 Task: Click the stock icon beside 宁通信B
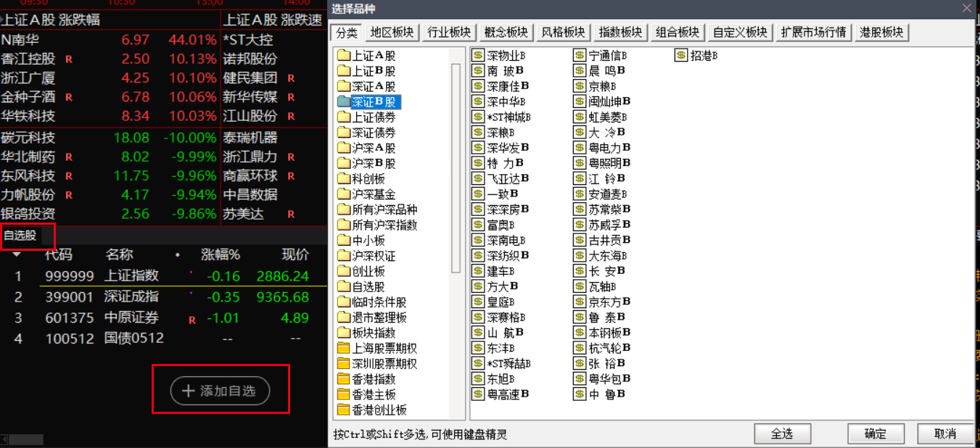[580, 55]
